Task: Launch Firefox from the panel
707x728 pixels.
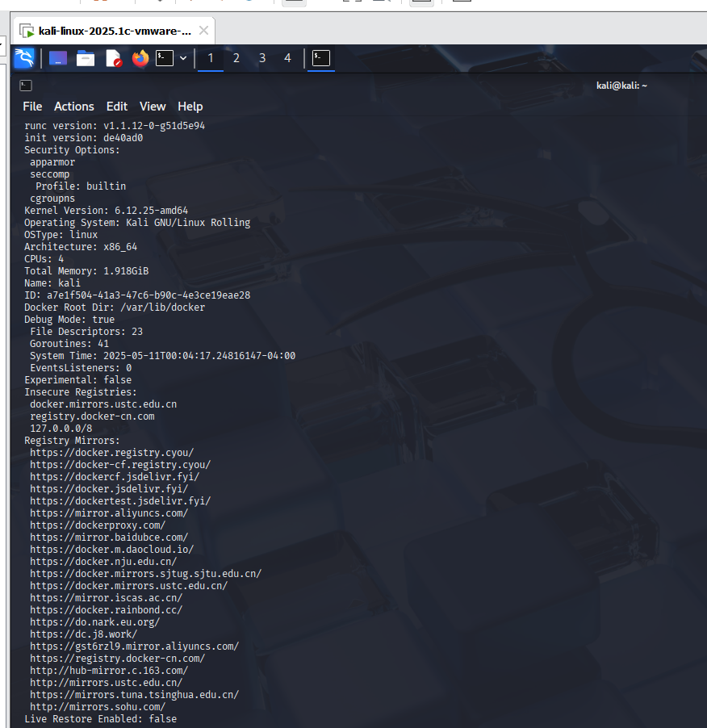Action: [140, 58]
